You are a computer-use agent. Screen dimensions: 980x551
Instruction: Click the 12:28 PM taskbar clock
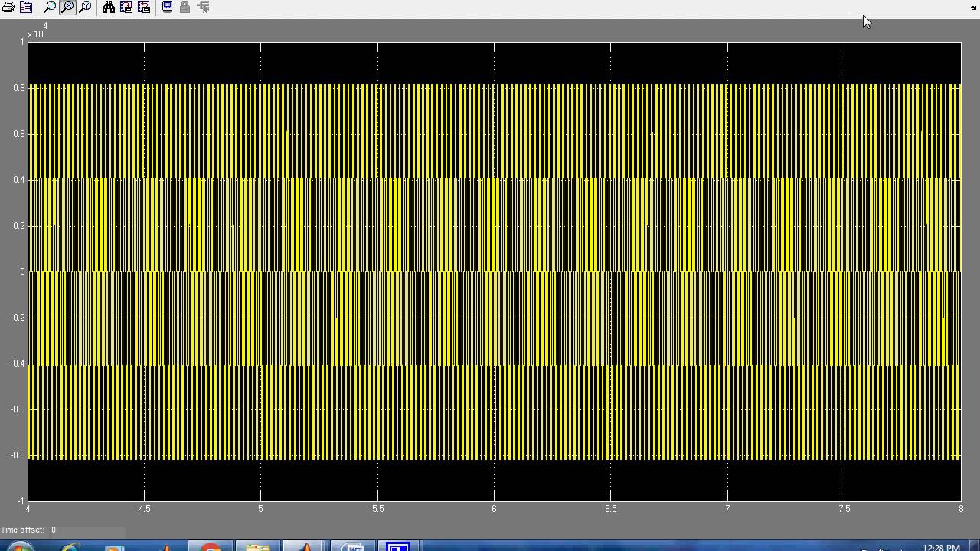(941, 547)
